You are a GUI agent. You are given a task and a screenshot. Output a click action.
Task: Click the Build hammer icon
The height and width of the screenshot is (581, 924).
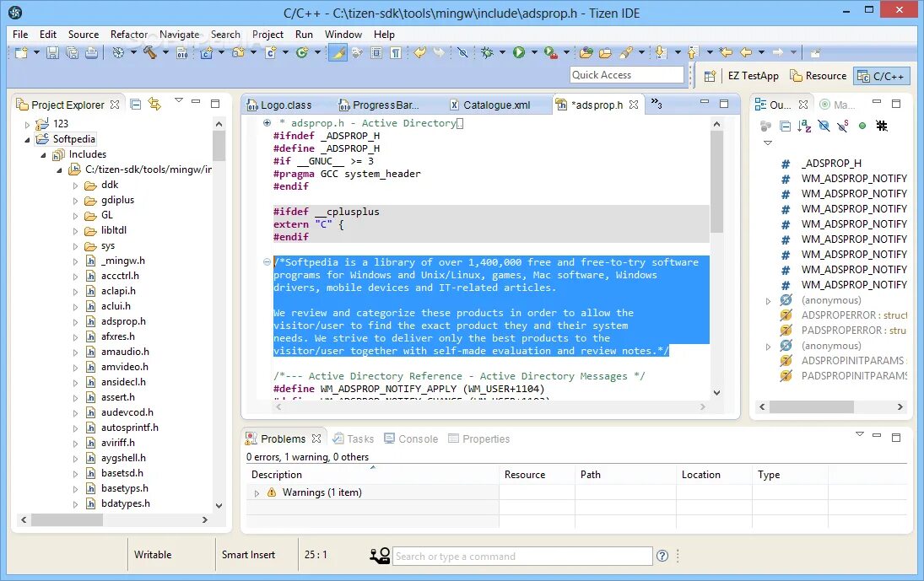tap(149, 53)
